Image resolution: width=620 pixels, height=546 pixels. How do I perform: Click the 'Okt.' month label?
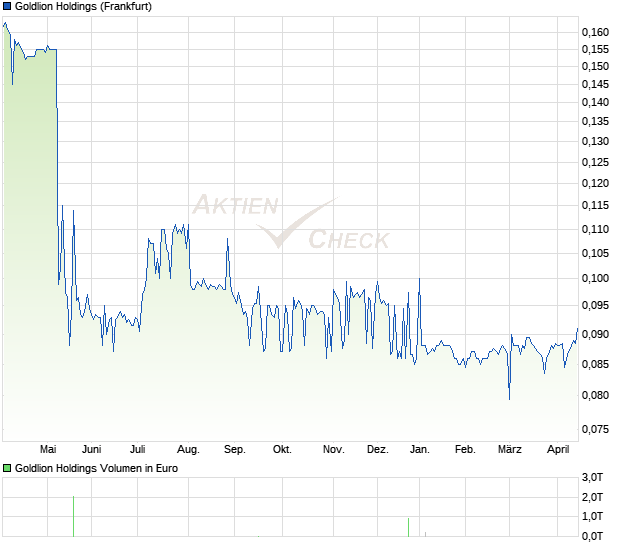point(282,450)
